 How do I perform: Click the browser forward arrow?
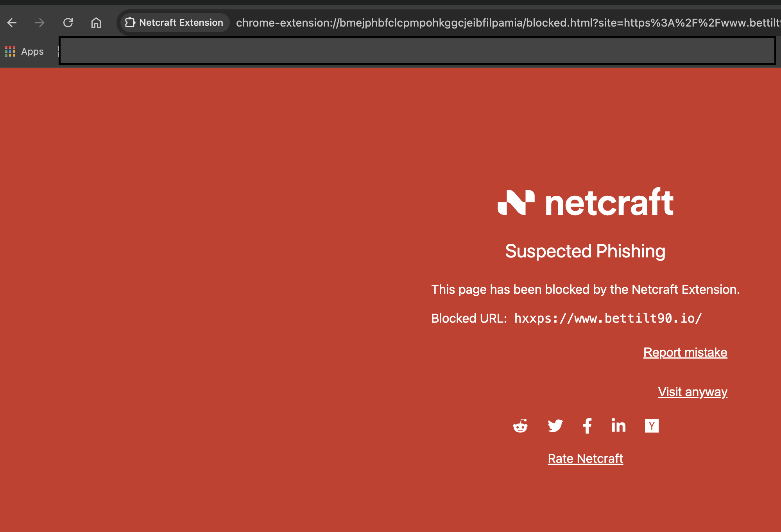click(x=39, y=23)
